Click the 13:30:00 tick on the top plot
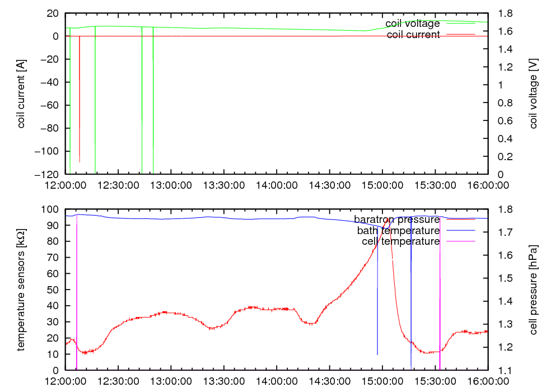Screen dimensions: 560x392 tap(224, 184)
